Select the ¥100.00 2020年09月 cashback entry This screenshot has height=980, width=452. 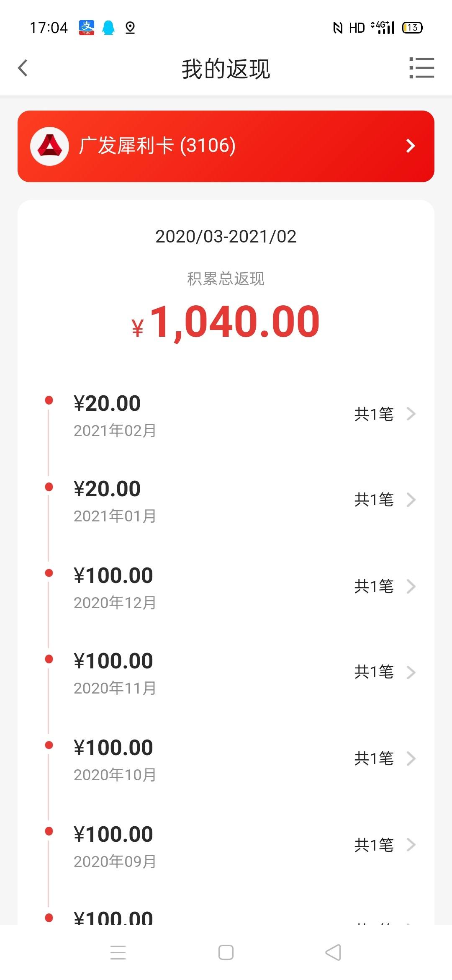click(226, 845)
